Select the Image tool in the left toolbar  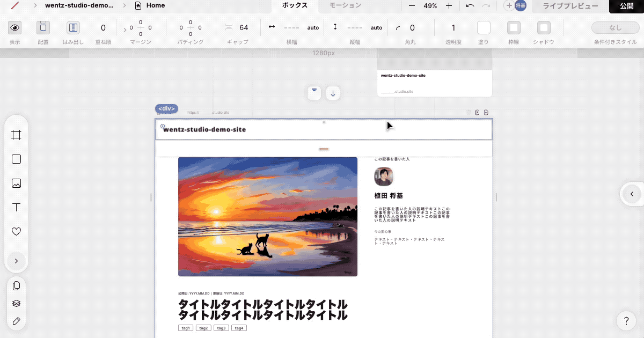coord(16,183)
